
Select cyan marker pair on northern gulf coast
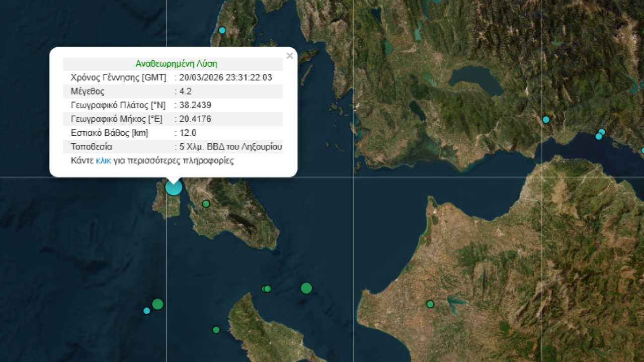[600, 135]
